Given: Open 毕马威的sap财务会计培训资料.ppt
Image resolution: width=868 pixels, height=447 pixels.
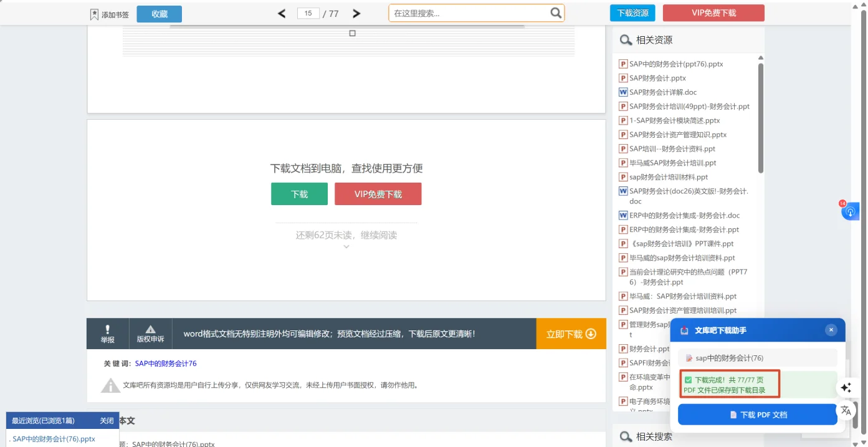Looking at the screenshot, I should (682, 258).
